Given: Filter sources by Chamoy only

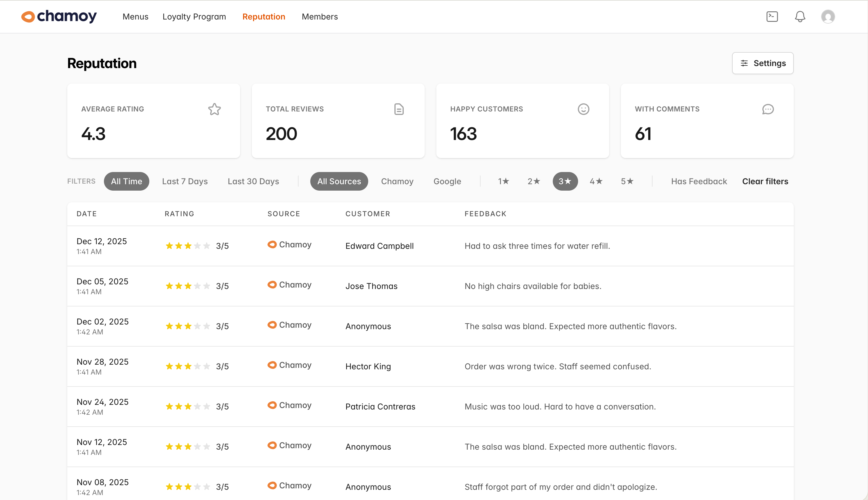Looking at the screenshot, I should (397, 181).
